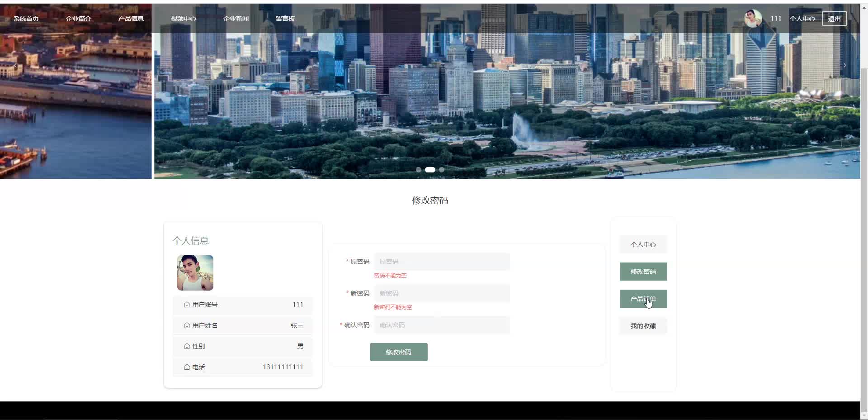This screenshot has height=420, width=868.
Task: Open the 企业新闻 section
Action: pos(236,19)
